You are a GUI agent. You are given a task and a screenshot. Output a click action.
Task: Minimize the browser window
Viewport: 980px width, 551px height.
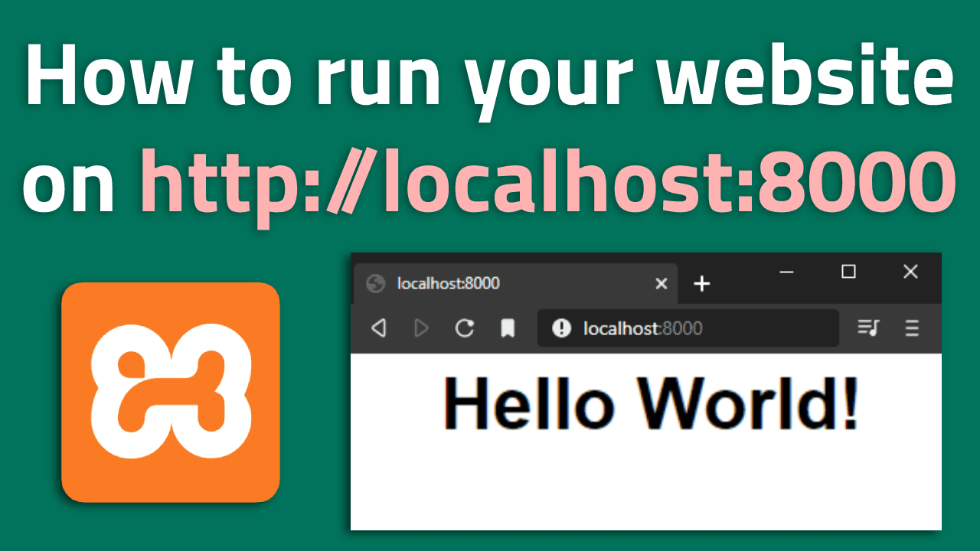coord(786,272)
